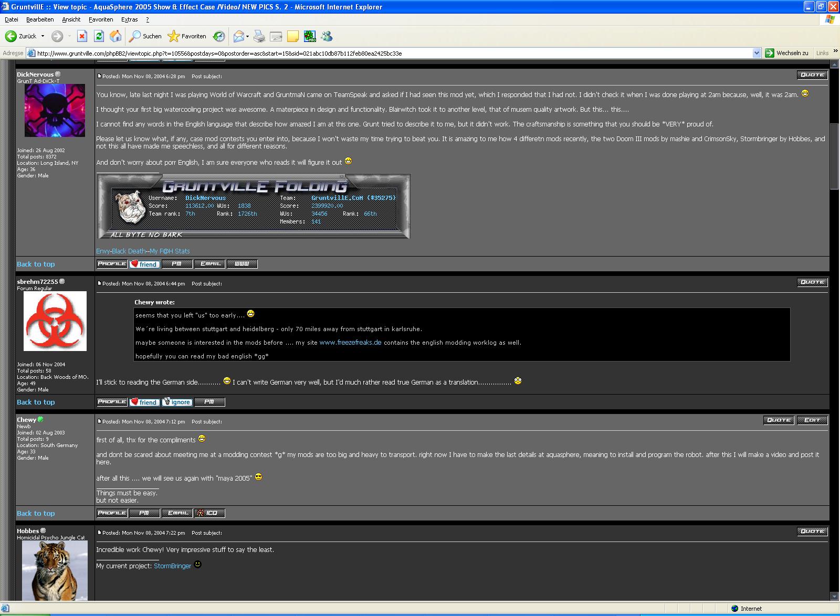Follow the www.freezefreaks.de link
This screenshot has width=840, height=616.
[x=350, y=343]
